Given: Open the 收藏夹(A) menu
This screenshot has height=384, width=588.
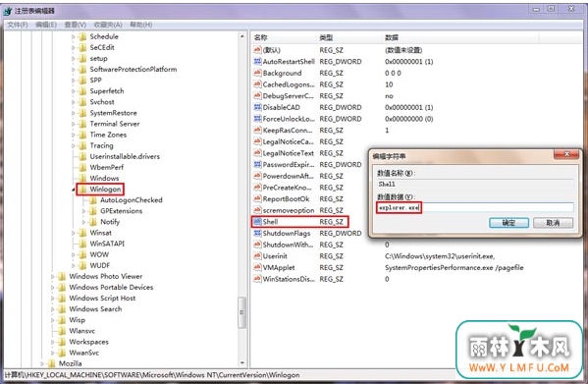Looking at the screenshot, I should coord(108,25).
